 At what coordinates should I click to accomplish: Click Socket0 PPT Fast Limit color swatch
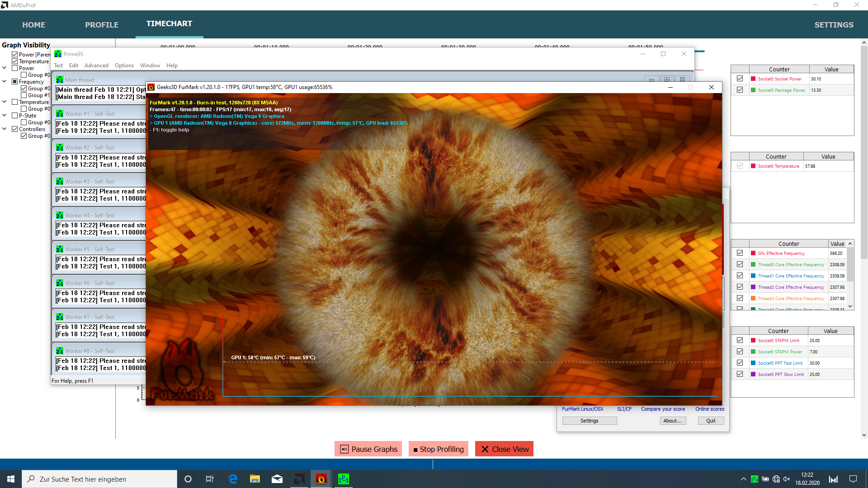(753, 363)
